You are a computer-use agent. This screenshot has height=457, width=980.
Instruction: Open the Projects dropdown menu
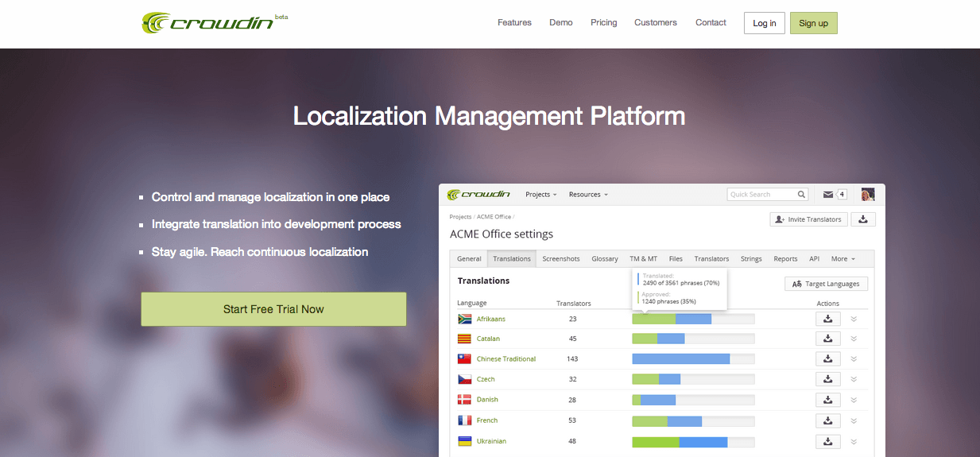541,195
